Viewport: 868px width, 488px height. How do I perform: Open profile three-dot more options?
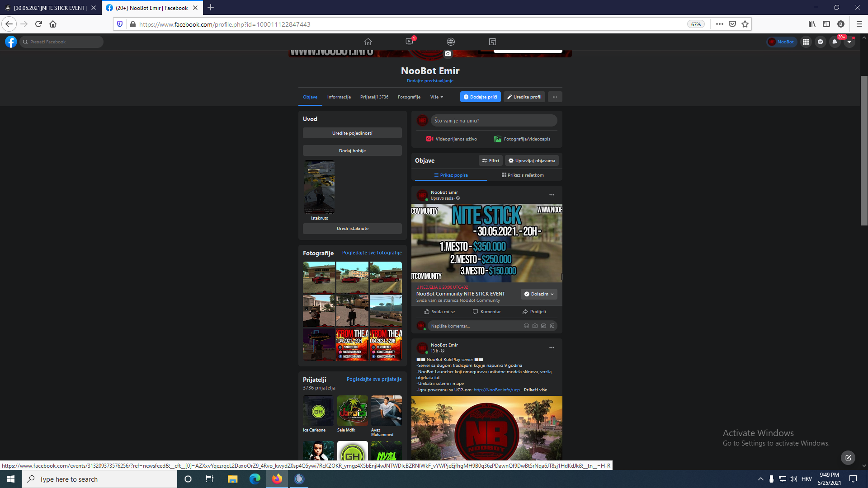click(555, 97)
